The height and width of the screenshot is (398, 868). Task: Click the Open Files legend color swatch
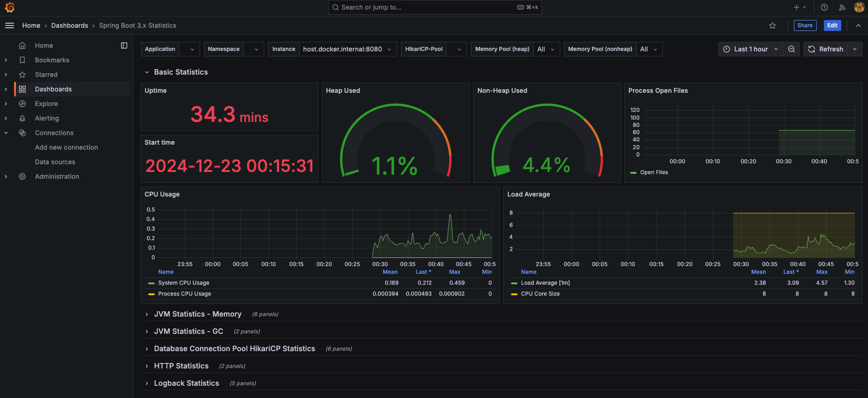coord(633,173)
